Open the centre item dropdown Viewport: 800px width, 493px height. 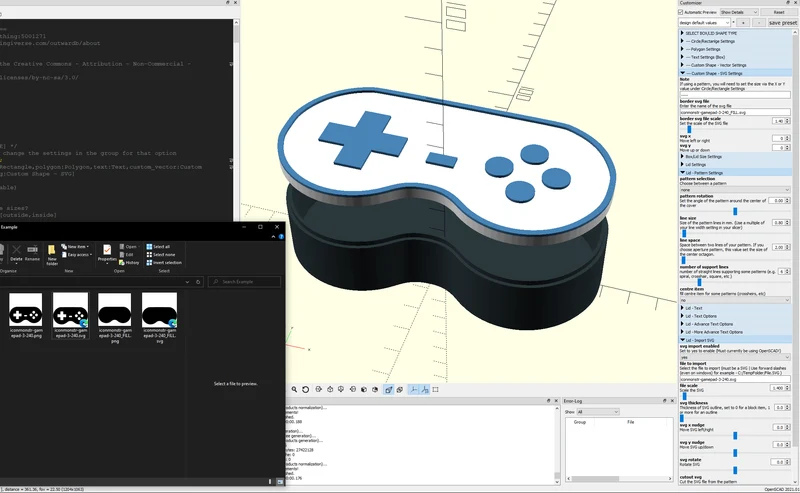point(735,300)
